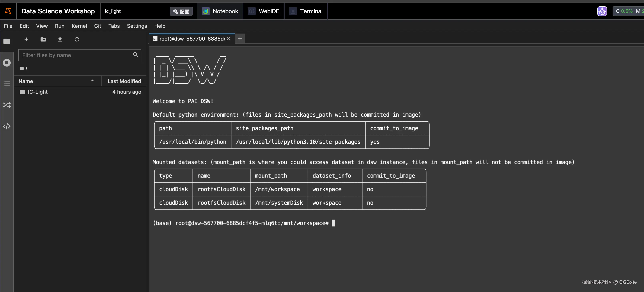Image resolution: width=644 pixels, height=292 pixels.
Task: Open a new tab with plus button
Action: coord(240,38)
